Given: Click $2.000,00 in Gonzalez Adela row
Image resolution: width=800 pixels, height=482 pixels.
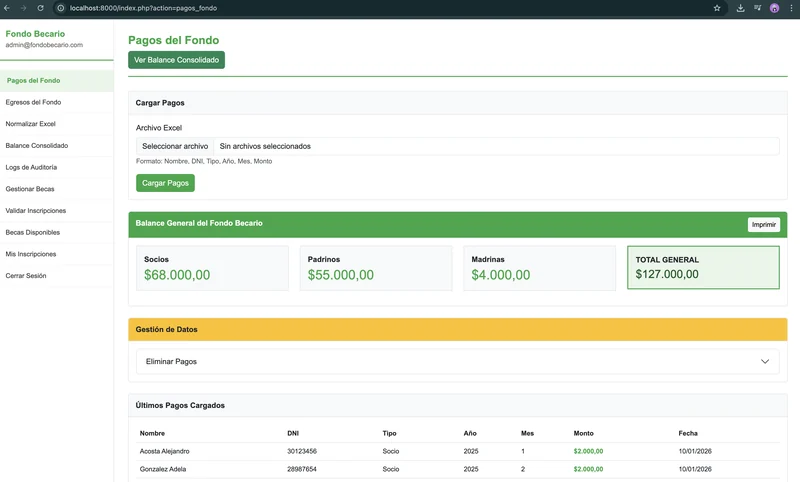Looking at the screenshot, I should tap(588, 469).
